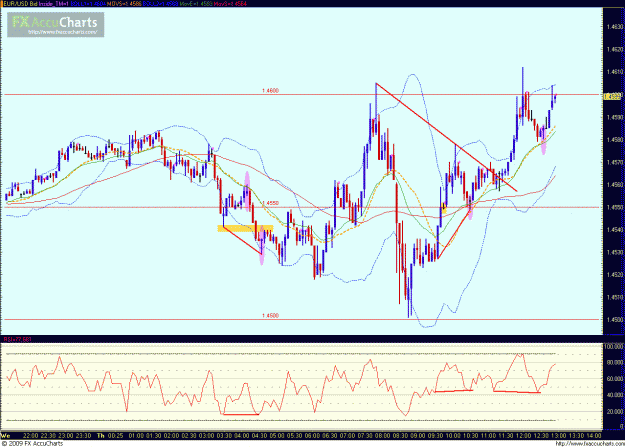Select the green MovE=1.4583 indicator readout
This screenshot has height=448, width=625.
195,4
